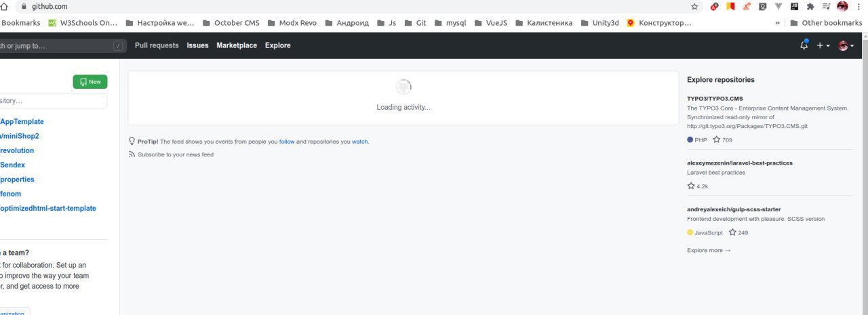This screenshot has height=315, width=868.
Task: Open alexeymezenin/laravel-best-practices repository
Action: coord(740,163)
